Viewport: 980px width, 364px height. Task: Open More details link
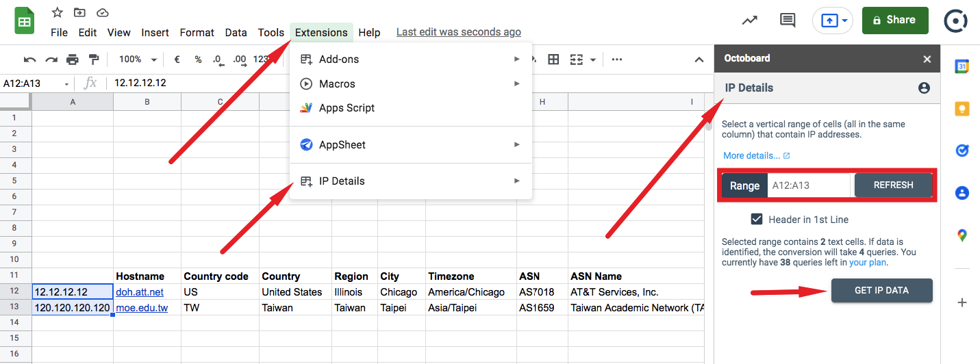757,155
